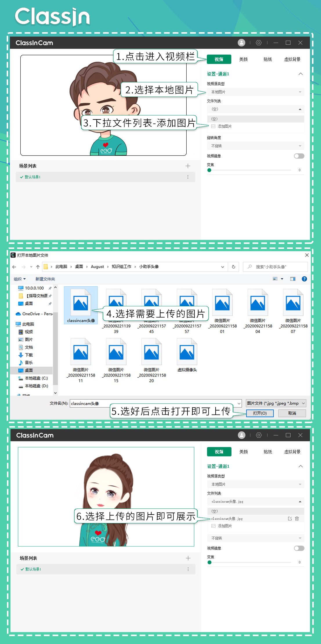Image resolution: width=321 pixels, height=644 pixels.
Task: Open user account icon in girl-avatar ClassInCam window
Action: [x=241, y=435]
